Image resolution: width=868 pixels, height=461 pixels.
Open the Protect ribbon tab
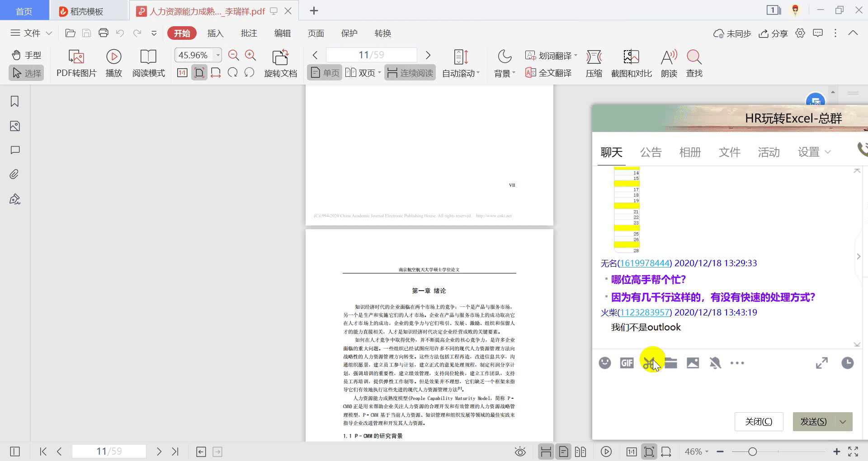tap(349, 33)
